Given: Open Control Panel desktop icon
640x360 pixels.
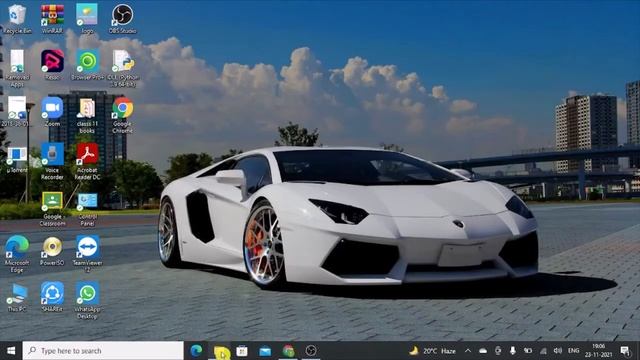Looking at the screenshot, I should click(87, 210).
